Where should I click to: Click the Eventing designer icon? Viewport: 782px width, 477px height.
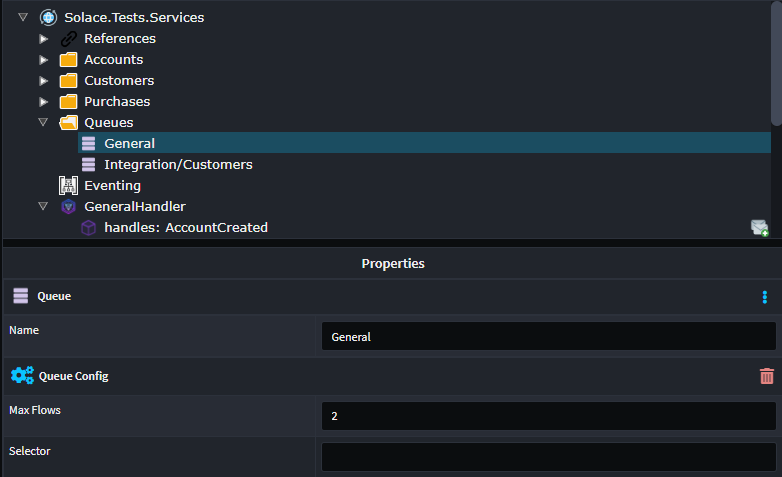(x=68, y=185)
